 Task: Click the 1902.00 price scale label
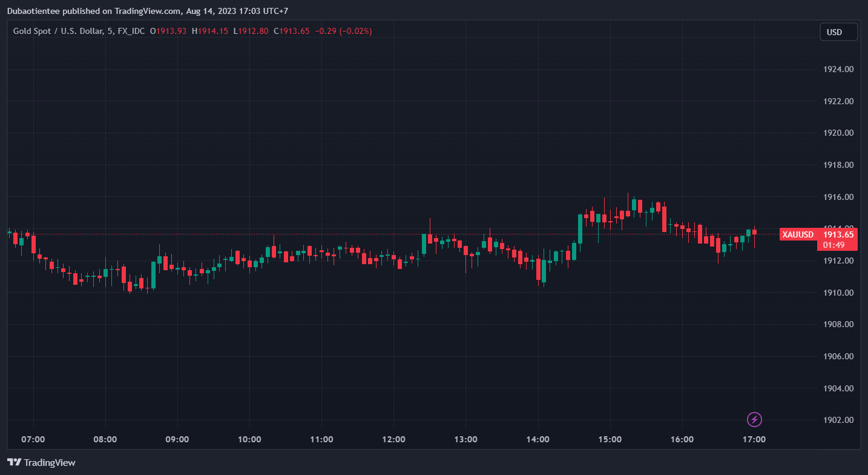[x=839, y=420]
